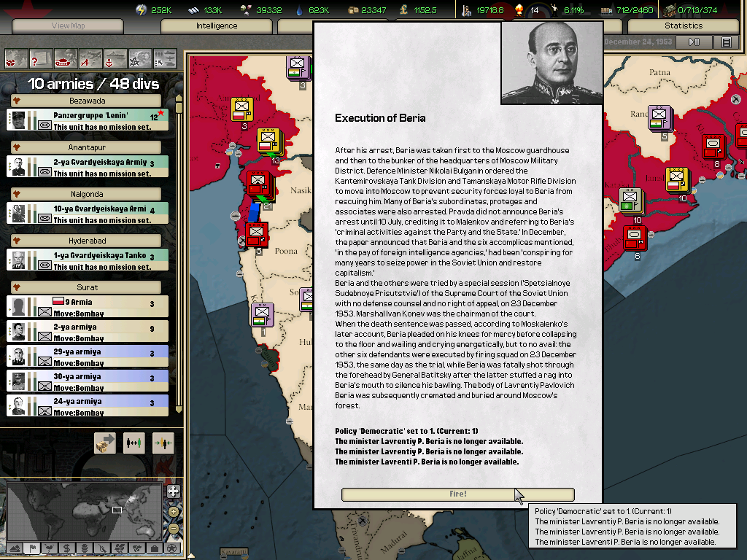Expand the Surat province army group
747x560 pixels.
16,287
